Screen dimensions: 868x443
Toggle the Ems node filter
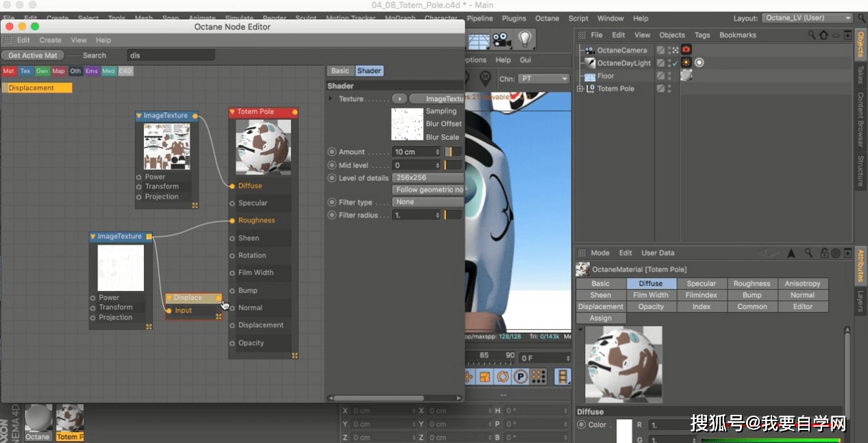(x=92, y=71)
